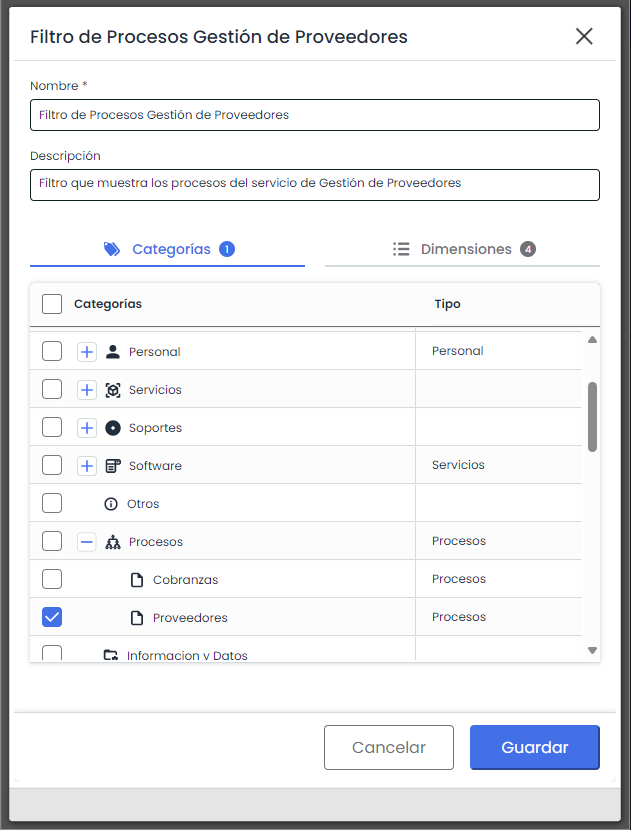631x830 pixels.
Task: Click the Servicios category icon
Action: [113, 390]
